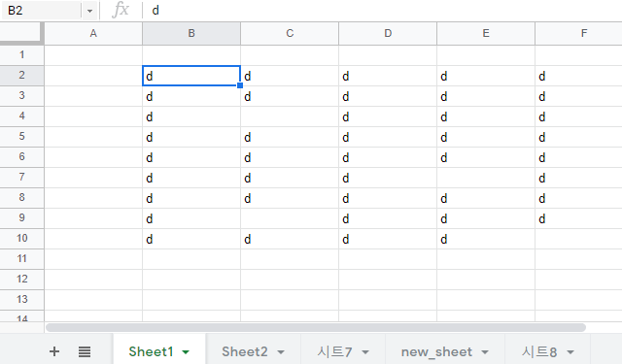Click the formula bar containing d
Viewport: 622px width, 364px height.
click(383, 11)
